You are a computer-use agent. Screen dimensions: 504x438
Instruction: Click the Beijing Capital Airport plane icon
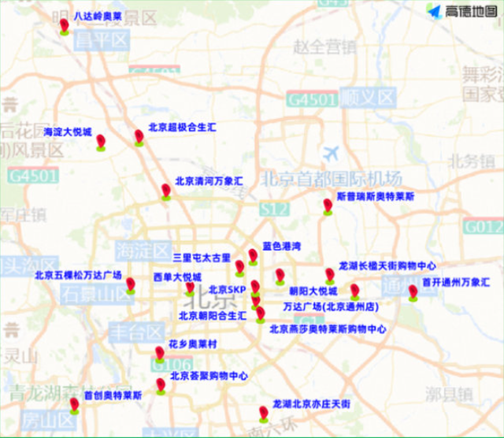click(332, 152)
